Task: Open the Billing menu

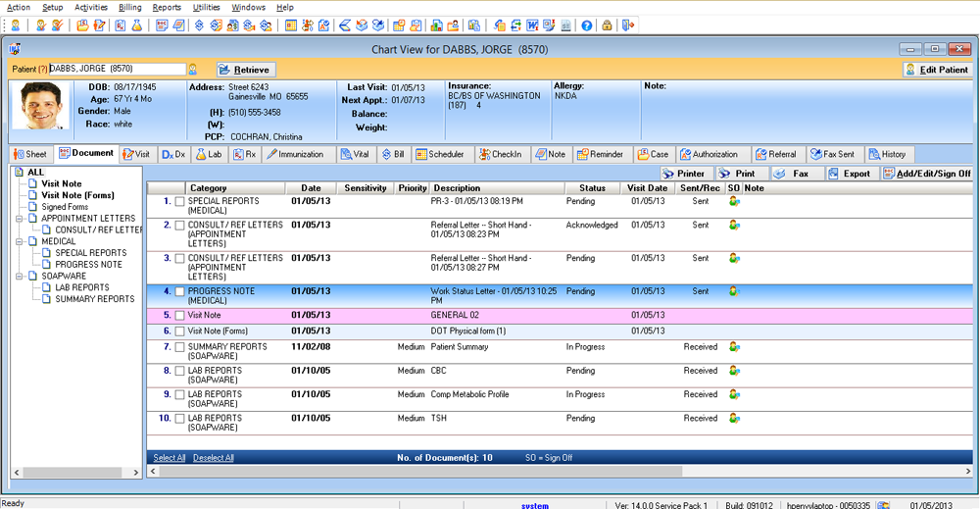Action: coord(130,8)
